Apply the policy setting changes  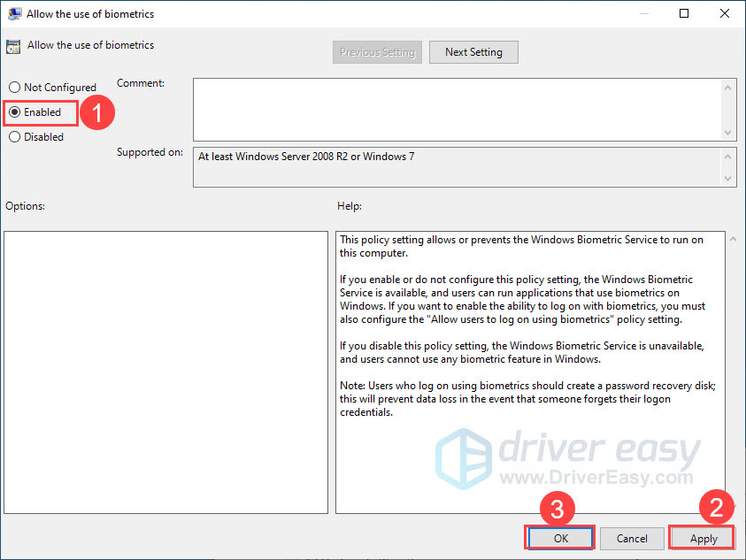704,538
